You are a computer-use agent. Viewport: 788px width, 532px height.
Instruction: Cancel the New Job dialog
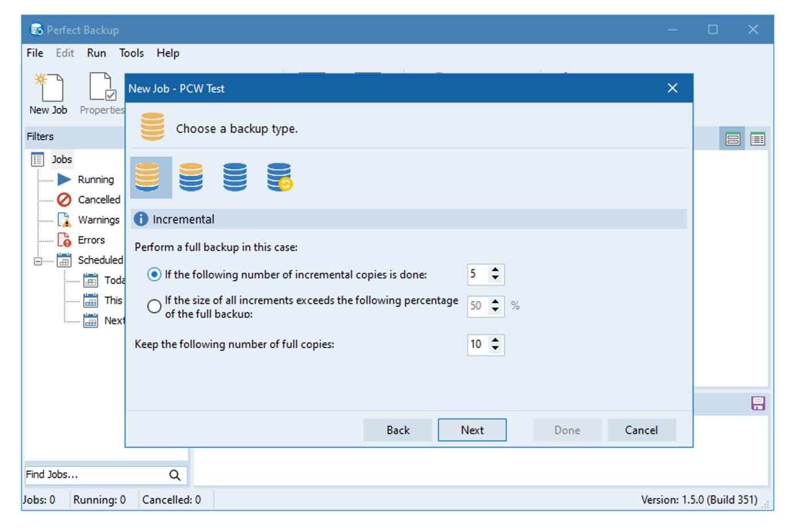coord(641,429)
